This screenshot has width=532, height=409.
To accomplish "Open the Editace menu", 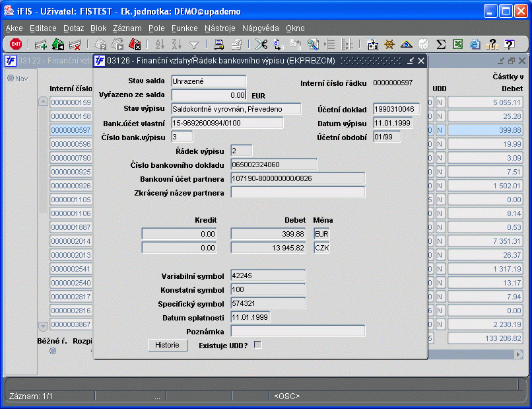I will point(43,28).
